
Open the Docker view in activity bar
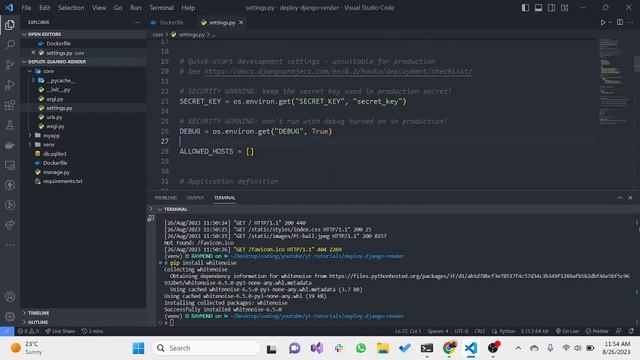click(10, 145)
